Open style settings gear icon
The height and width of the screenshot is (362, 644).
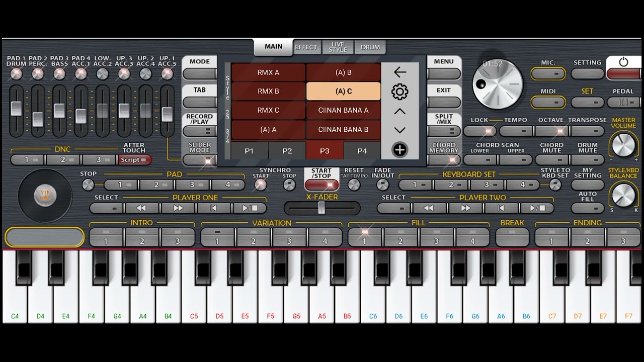tap(400, 92)
